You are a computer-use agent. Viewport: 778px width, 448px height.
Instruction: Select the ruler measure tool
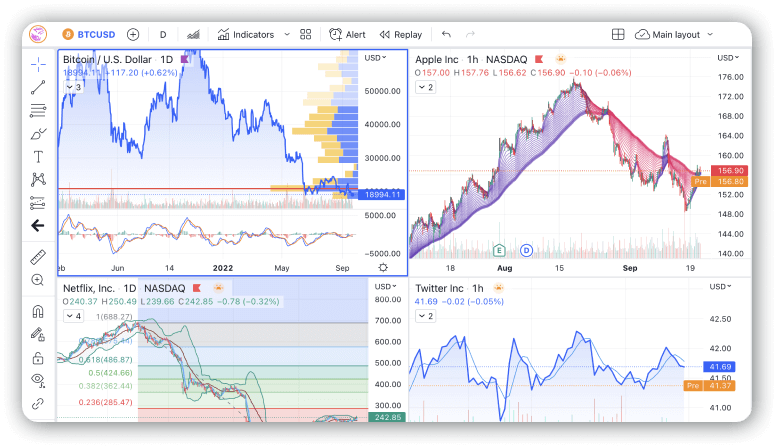click(38, 257)
